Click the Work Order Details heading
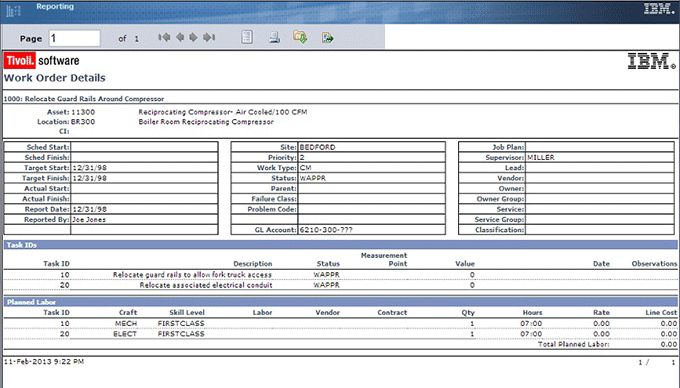The width and height of the screenshot is (680, 388). pos(55,78)
